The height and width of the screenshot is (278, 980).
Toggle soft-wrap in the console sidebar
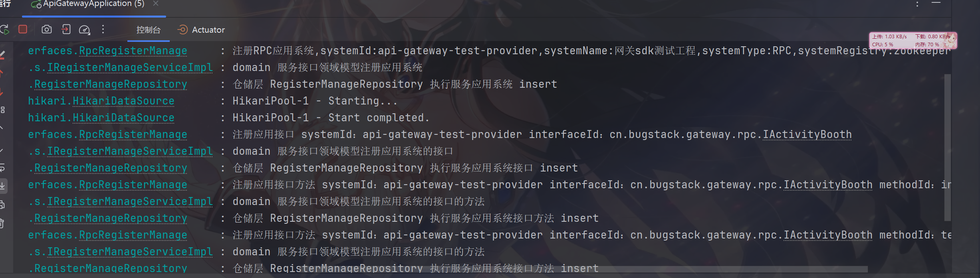[2, 168]
